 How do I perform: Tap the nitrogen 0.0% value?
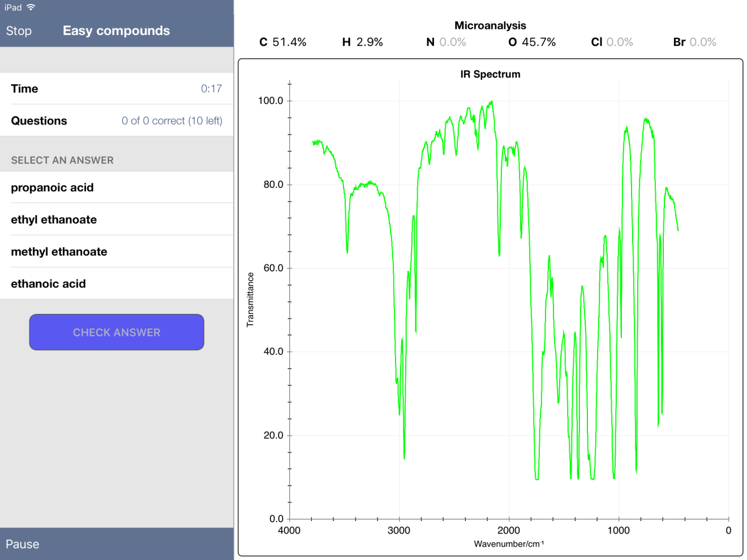coord(446,42)
